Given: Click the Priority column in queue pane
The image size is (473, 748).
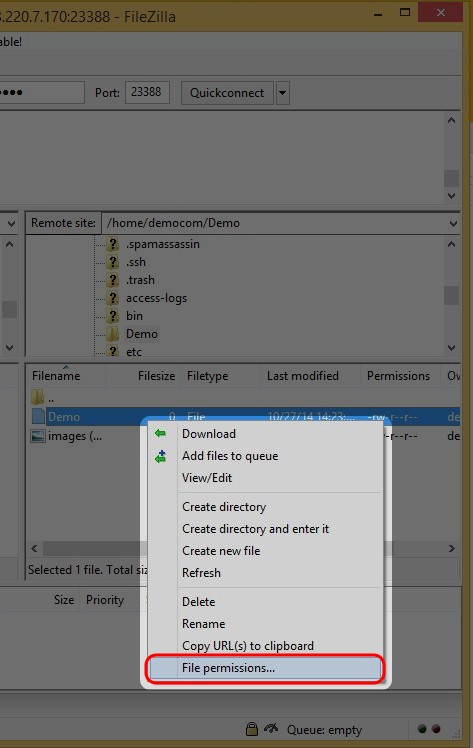Looking at the screenshot, I should click(x=105, y=600).
